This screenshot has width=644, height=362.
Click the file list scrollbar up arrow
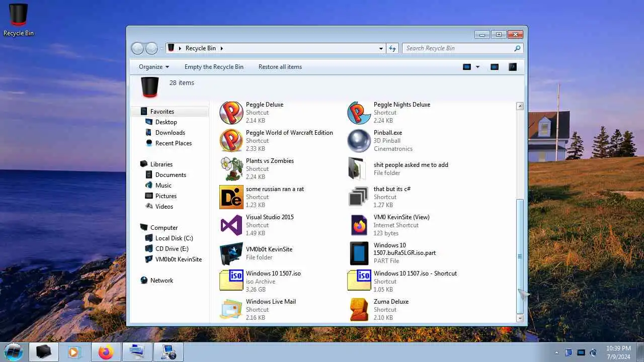[520, 106]
